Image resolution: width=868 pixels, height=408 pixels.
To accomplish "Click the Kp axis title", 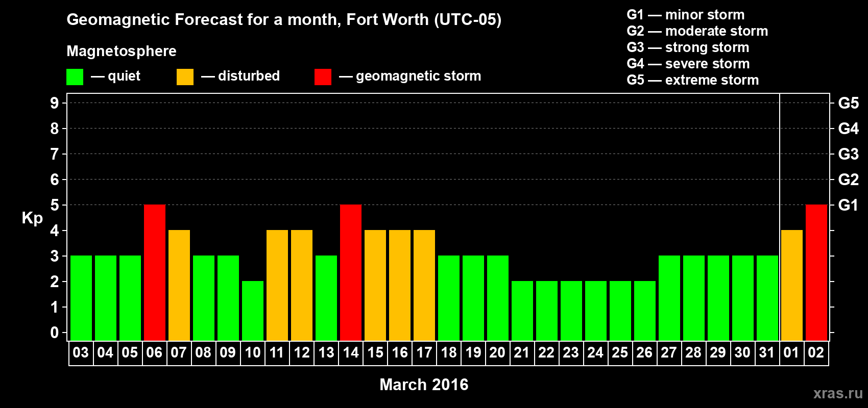I will pyautogui.click(x=32, y=218).
